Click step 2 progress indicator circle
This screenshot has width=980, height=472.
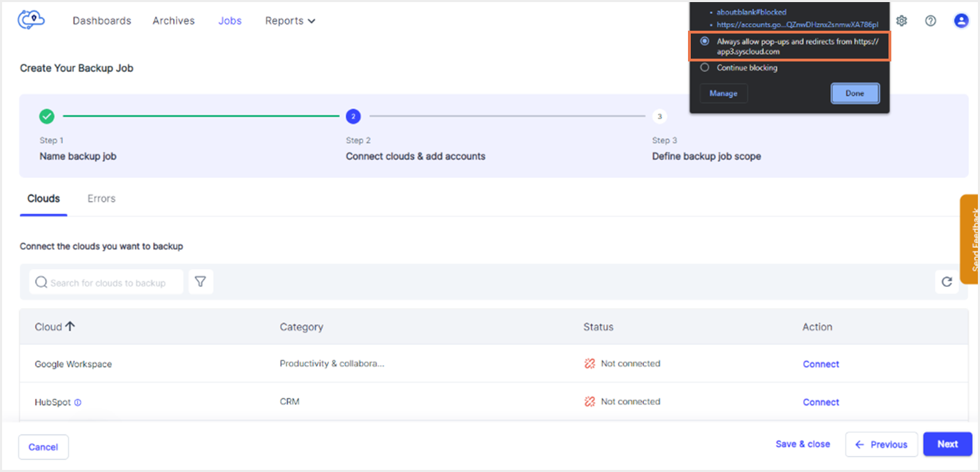pos(353,116)
